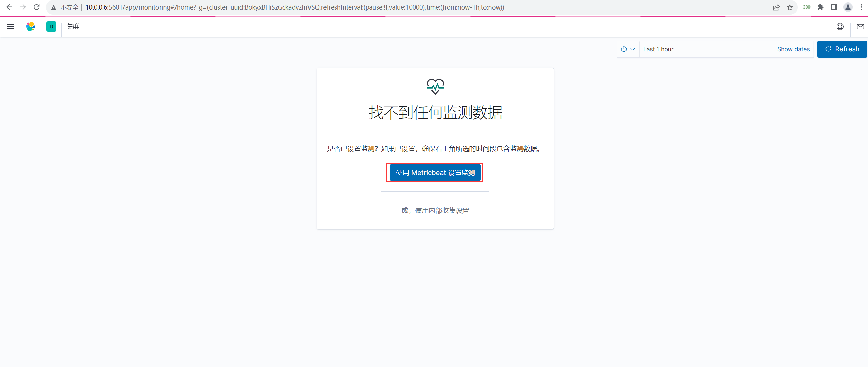Go back in browser history
The width and height of the screenshot is (868, 367).
[x=9, y=7]
